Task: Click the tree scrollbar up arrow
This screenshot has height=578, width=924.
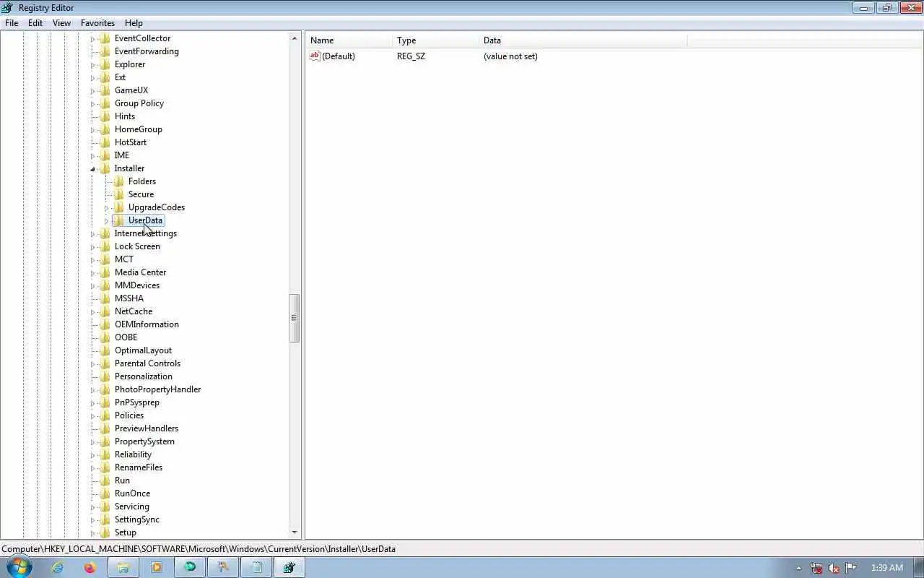Action: 295,38
